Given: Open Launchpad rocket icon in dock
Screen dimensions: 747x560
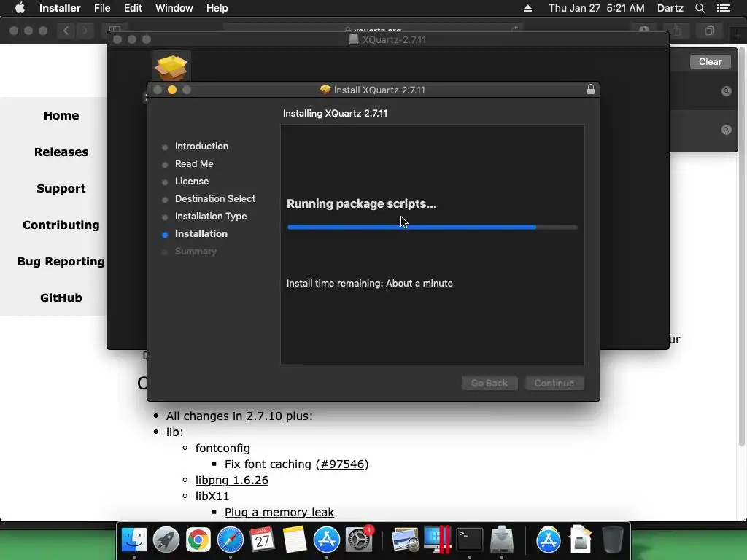Looking at the screenshot, I should [x=166, y=540].
